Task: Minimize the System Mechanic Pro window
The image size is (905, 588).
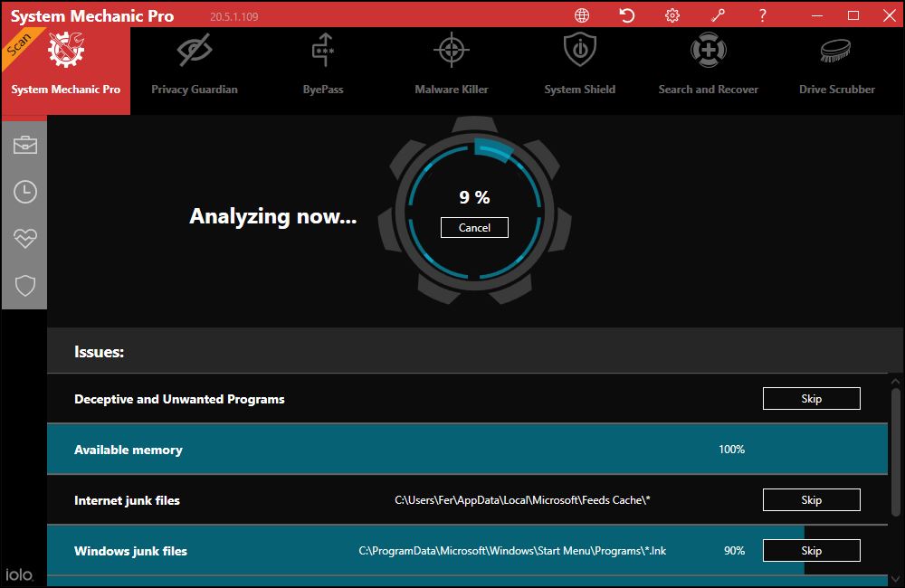Action: pos(817,15)
